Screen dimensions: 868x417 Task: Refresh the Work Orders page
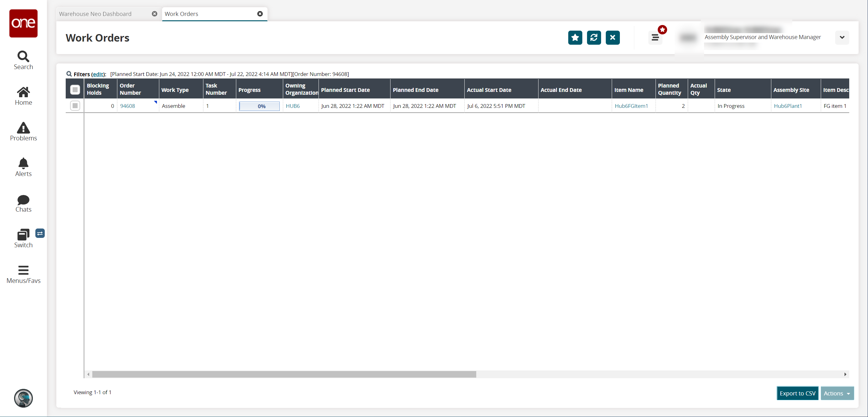pyautogui.click(x=594, y=38)
